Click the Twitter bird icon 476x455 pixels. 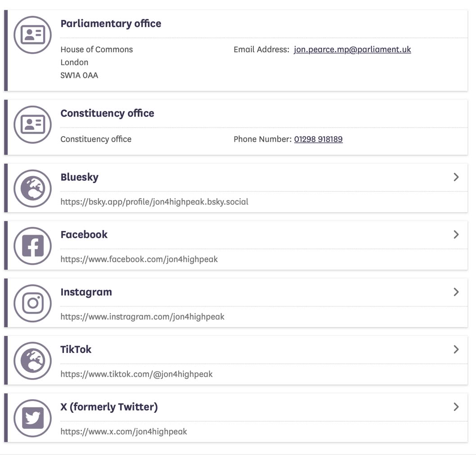click(33, 419)
